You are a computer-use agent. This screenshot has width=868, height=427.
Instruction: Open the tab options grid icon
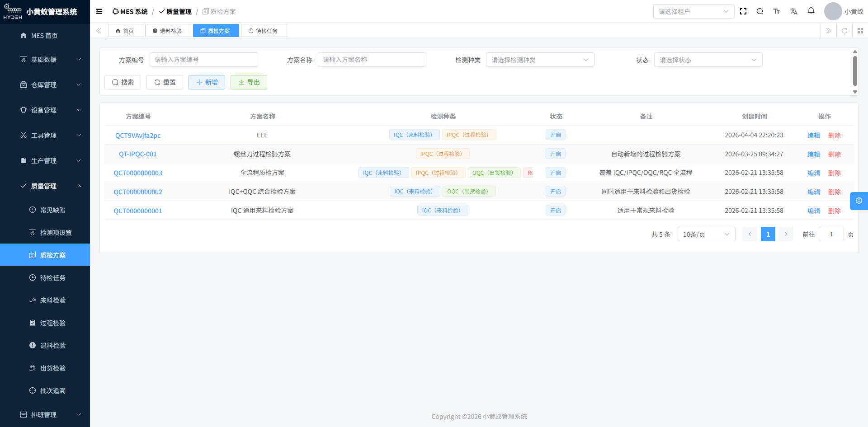(x=860, y=31)
